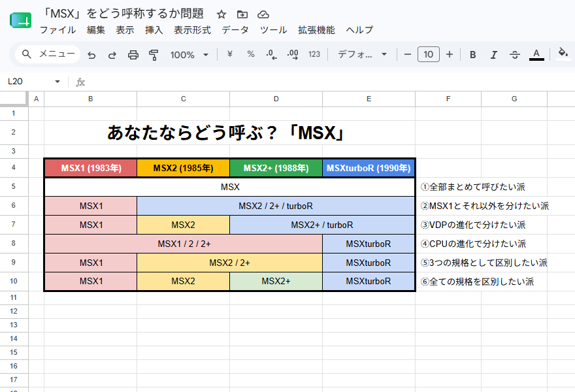
Task: Click the undo arrow icon
Action: point(91,55)
